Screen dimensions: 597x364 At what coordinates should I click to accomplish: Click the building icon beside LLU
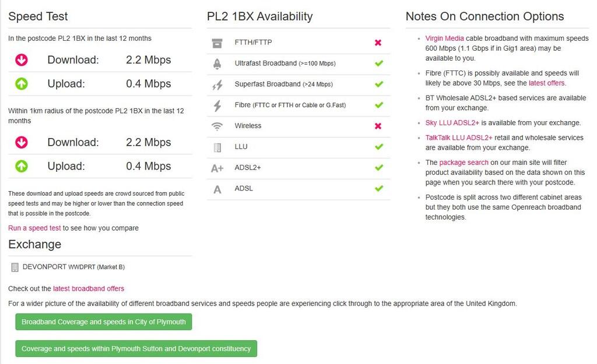[217, 147]
